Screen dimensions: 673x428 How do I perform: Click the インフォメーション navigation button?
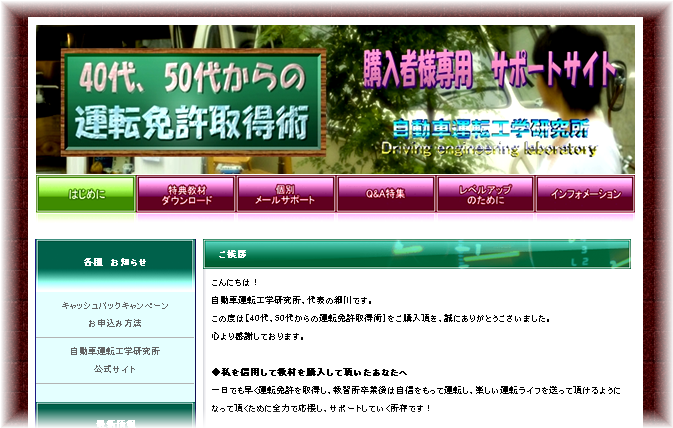(585, 194)
